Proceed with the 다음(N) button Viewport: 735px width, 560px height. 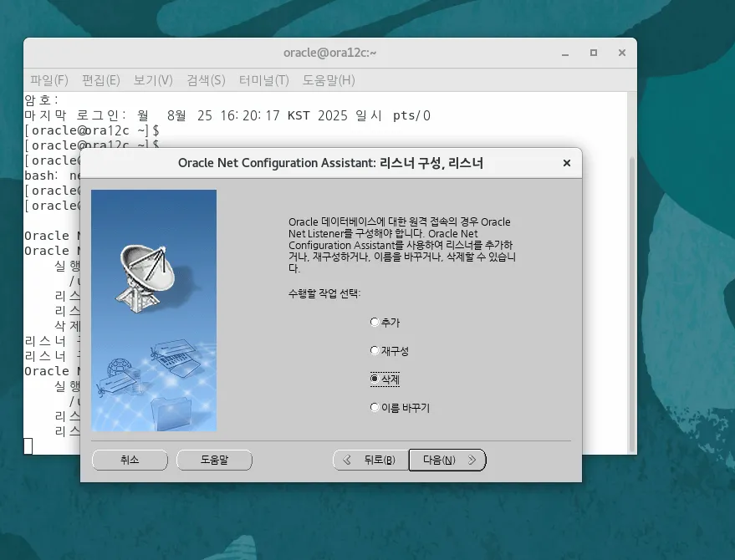click(x=447, y=460)
